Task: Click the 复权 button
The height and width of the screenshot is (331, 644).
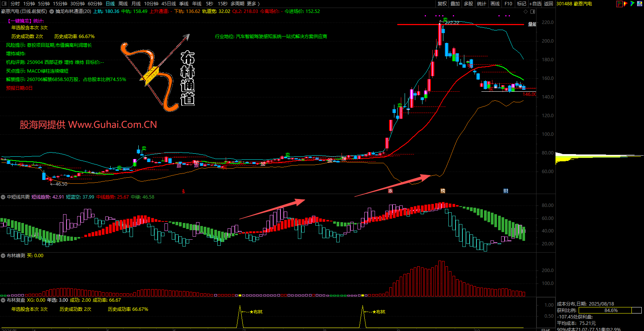Action: tap(442, 4)
